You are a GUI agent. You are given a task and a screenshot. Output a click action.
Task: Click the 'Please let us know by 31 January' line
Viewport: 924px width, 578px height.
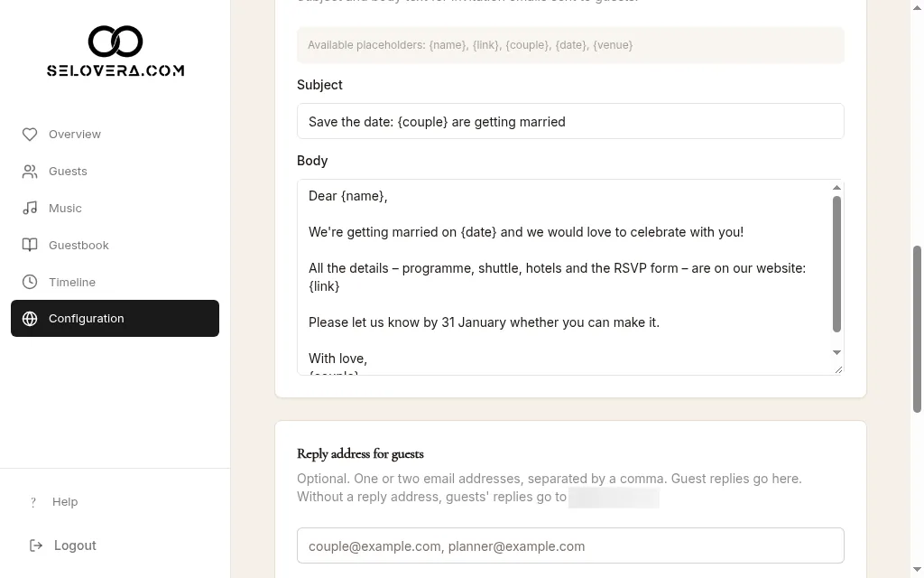pyautogui.click(x=484, y=322)
